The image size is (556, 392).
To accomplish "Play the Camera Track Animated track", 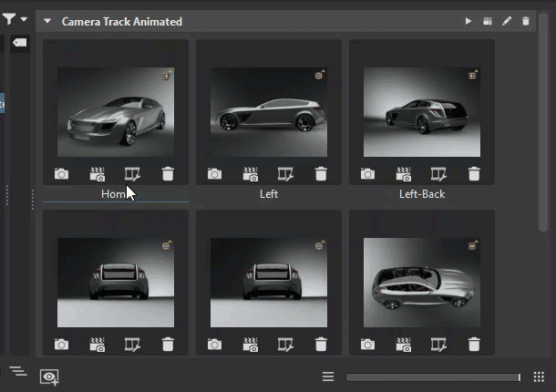I will coord(468,21).
